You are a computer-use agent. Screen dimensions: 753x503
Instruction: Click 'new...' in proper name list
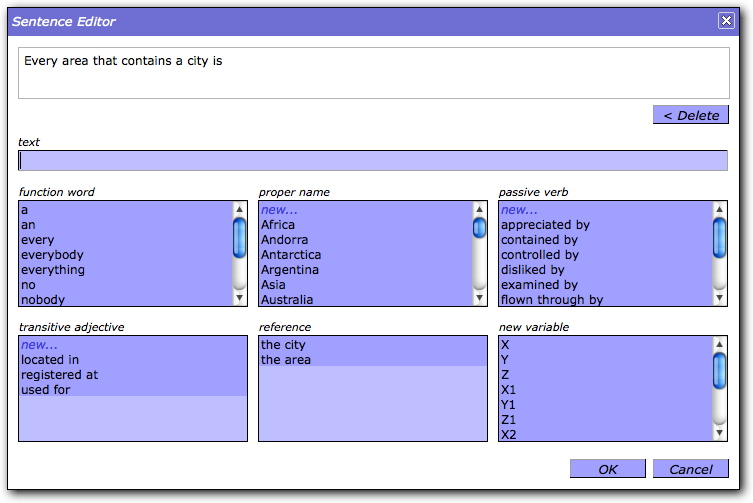[279, 210]
